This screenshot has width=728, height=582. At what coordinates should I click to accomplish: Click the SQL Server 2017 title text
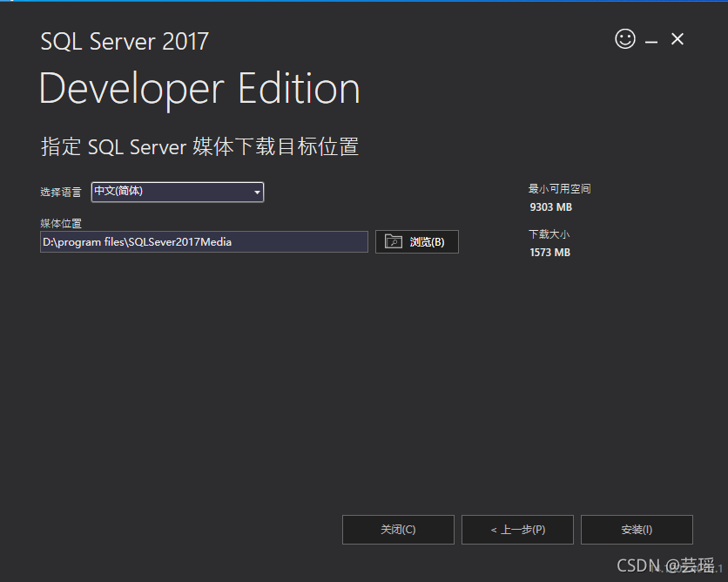point(125,41)
